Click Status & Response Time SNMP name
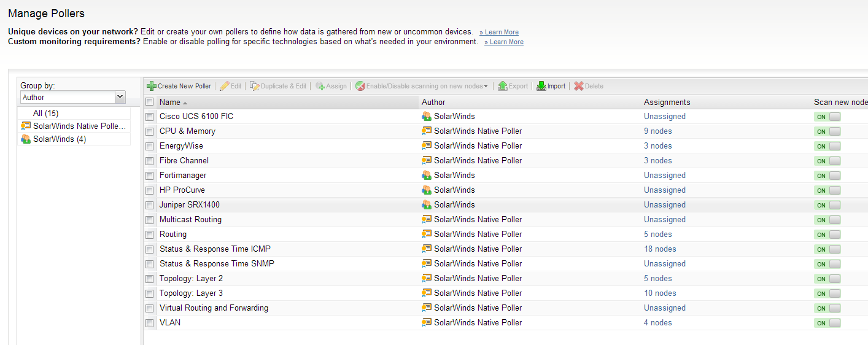Viewport: 868px width, 345px height. (217, 263)
